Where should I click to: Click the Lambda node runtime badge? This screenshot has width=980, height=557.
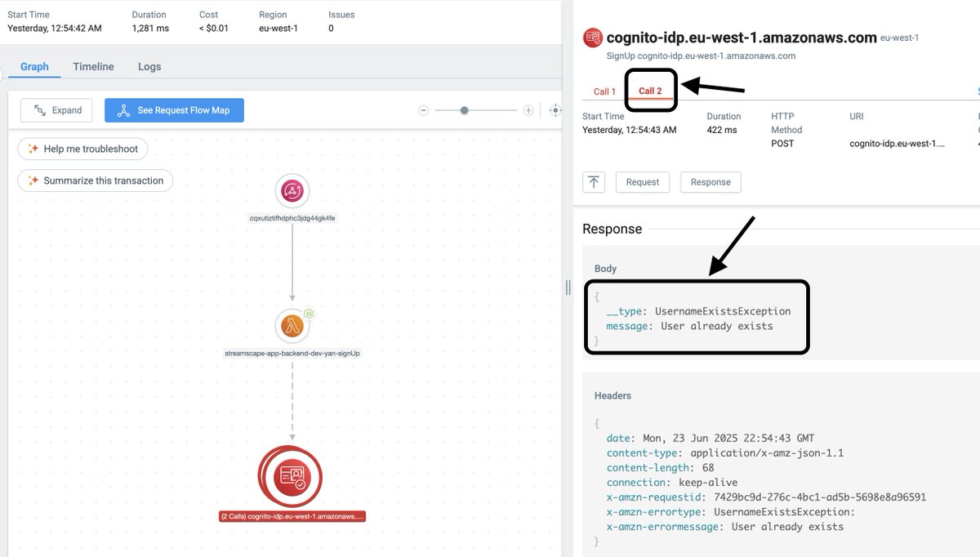pyautogui.click(x=309, y=314)
